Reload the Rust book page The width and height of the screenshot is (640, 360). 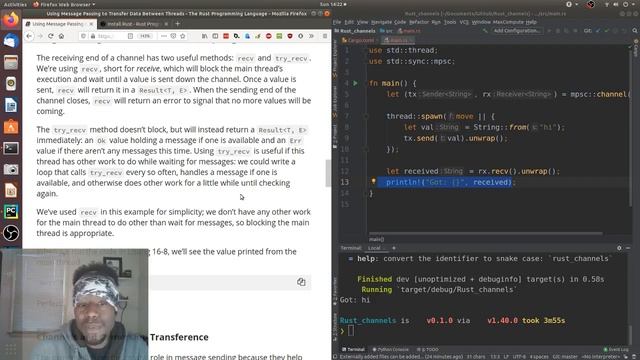click(51, 36)
